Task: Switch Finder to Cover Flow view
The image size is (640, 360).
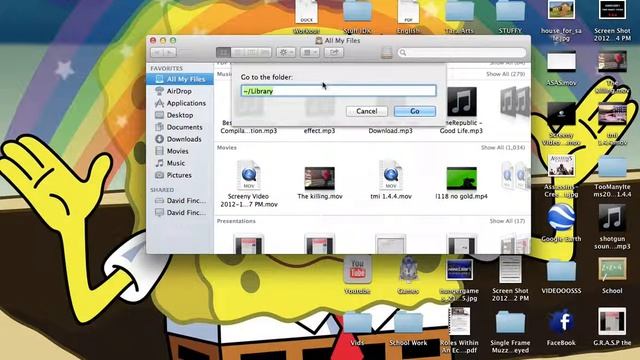Action: (x=265, y=52)
